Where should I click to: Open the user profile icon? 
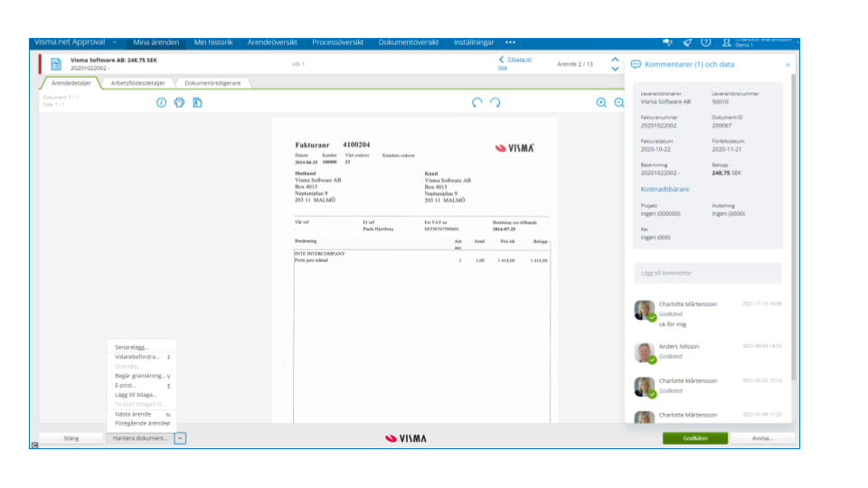(727, 42)
